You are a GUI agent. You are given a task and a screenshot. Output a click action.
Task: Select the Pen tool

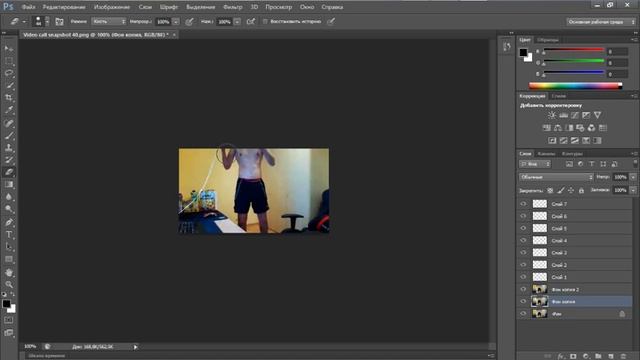[x=9, y=222]
